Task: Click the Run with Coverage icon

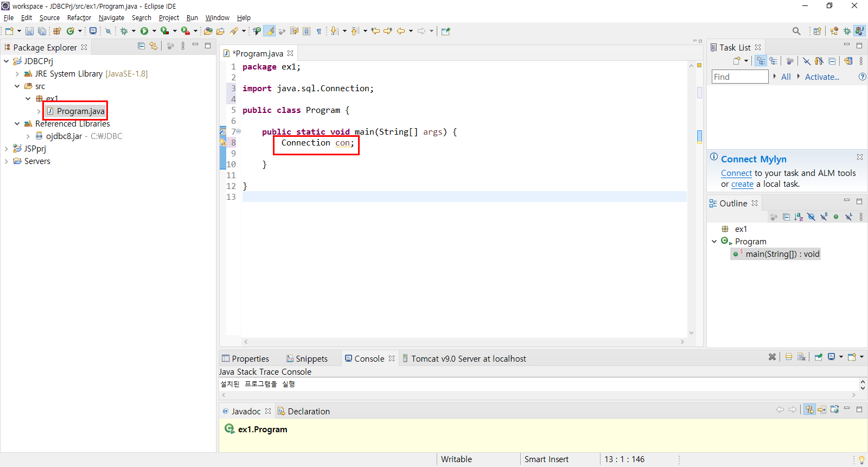Action: (x=164, y=31)
